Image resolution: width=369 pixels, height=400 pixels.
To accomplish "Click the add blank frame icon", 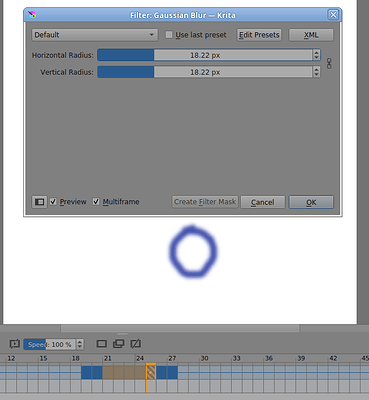I will [x=102, y=344].
